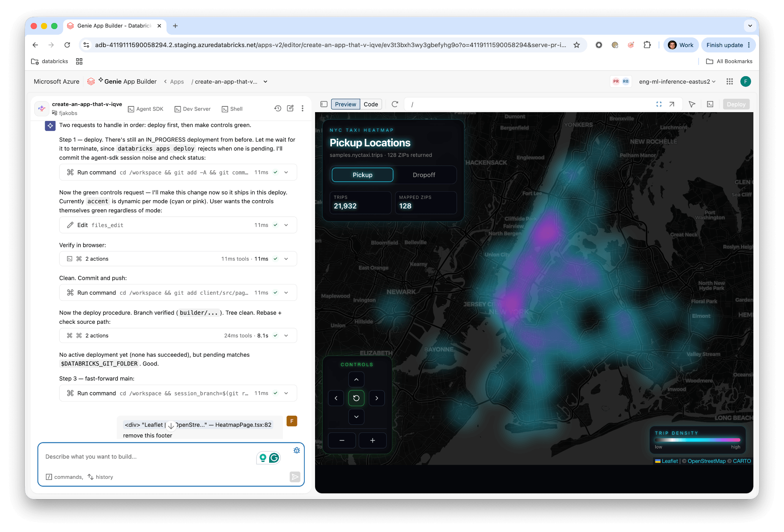Open the eng-ml-inference-eastus2 workspace dropdown
Image resolution: width=784 pixels, height=532 pixels.
click(677, 82)
